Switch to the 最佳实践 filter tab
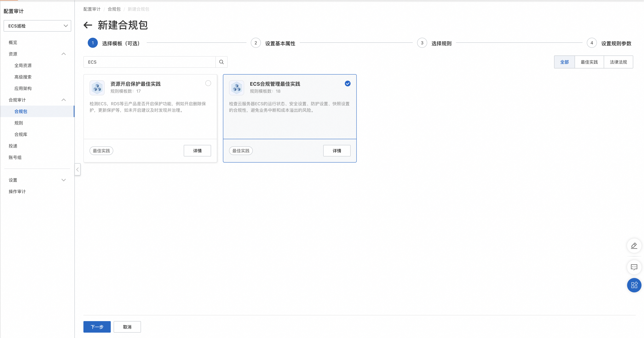Image resolution: width=644 pixels, height=338 pixels. pos(589,62)
